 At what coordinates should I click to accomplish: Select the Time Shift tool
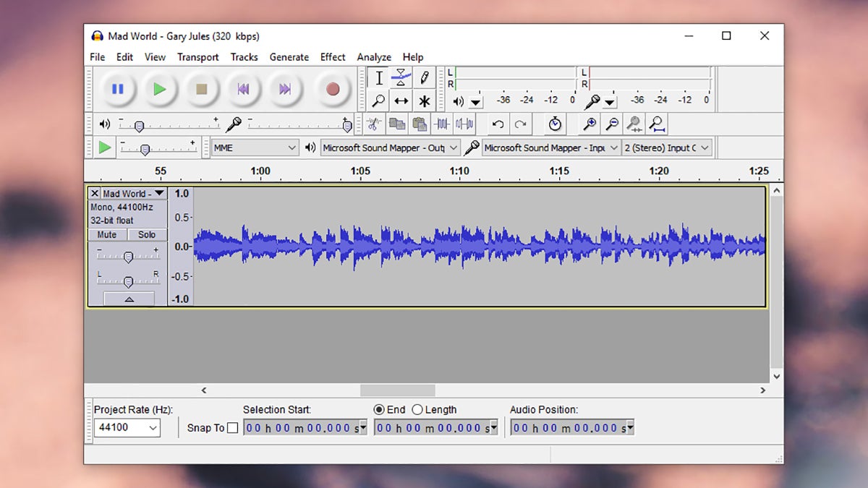tap(401, 101)
